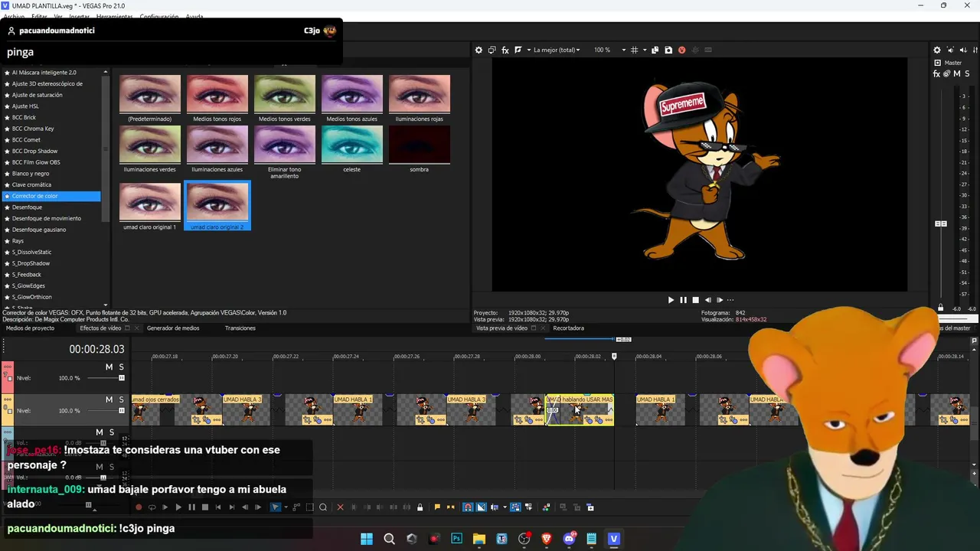Switch to Transiciones tab
The height and width of the screenshot is (551, 980).
pos(240,328)
